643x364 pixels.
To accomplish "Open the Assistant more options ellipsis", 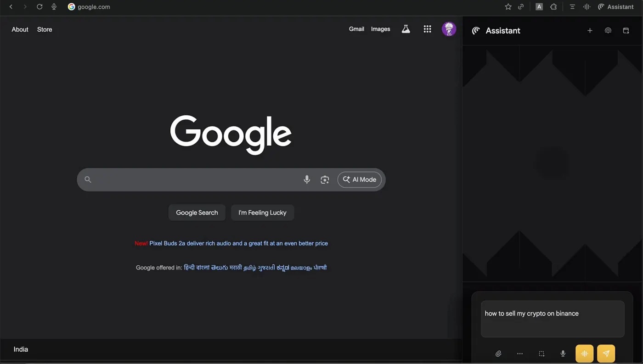I will [x=520, y=353].
